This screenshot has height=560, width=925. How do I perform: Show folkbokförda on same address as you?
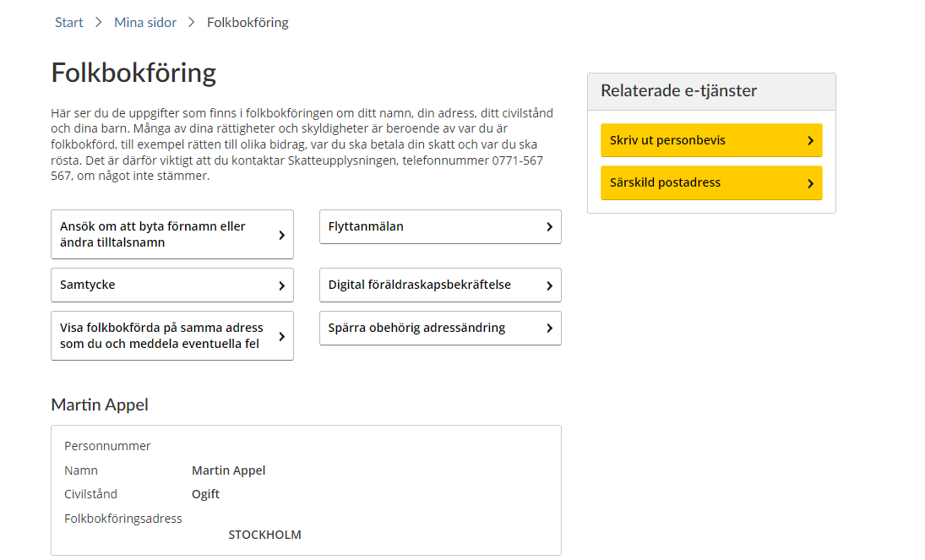pos(172,335)
